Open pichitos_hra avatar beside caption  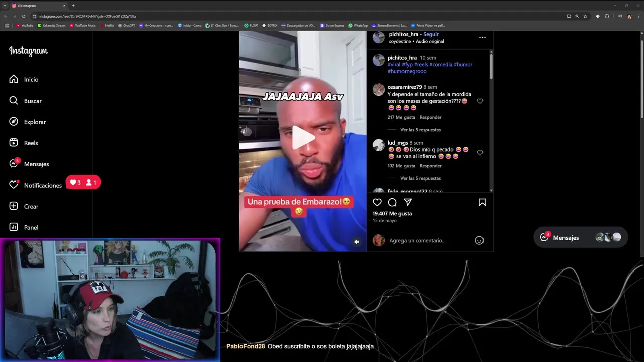(378, 61)
